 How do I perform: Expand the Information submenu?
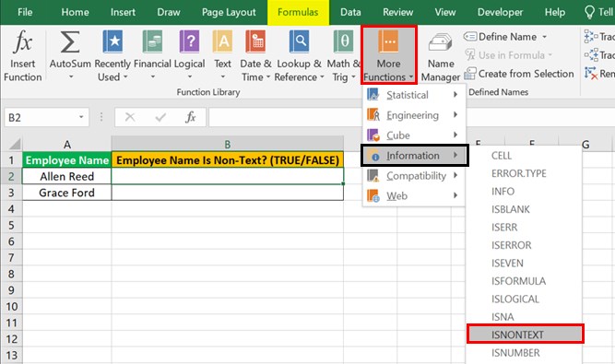click(414, 156)
